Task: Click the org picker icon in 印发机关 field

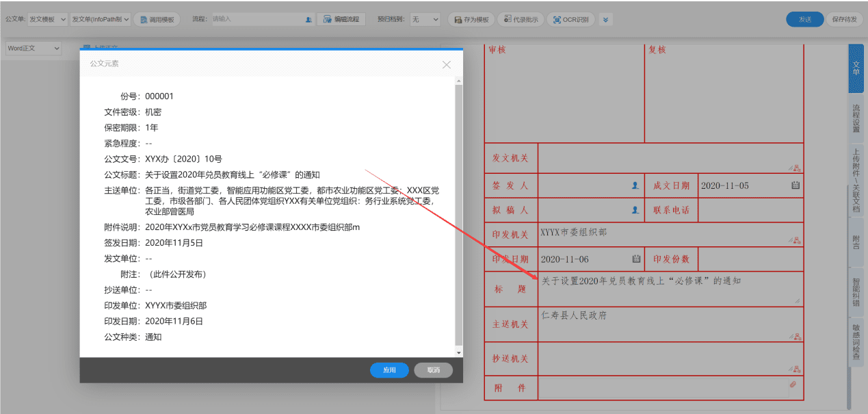Action: 795,240
